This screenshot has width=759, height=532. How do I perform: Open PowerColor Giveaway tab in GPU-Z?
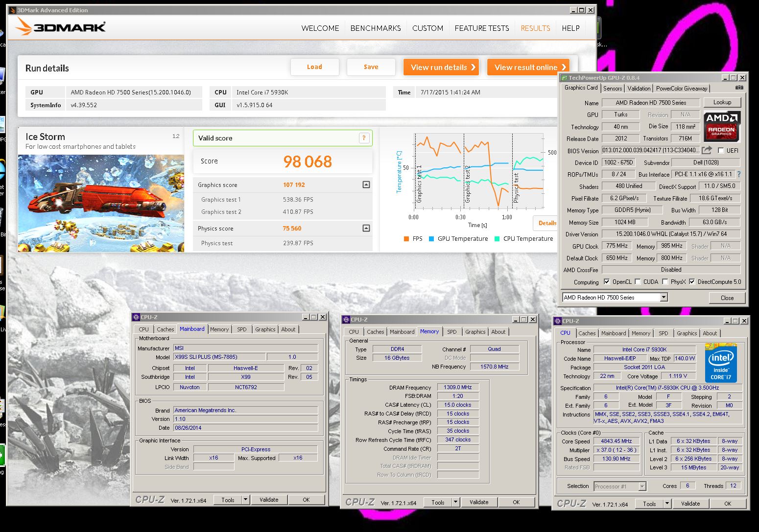point(682,89)
